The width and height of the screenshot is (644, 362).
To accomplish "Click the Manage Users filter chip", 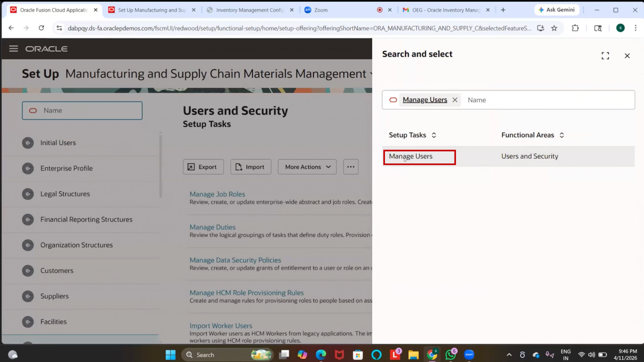I will tap(425, 100).
